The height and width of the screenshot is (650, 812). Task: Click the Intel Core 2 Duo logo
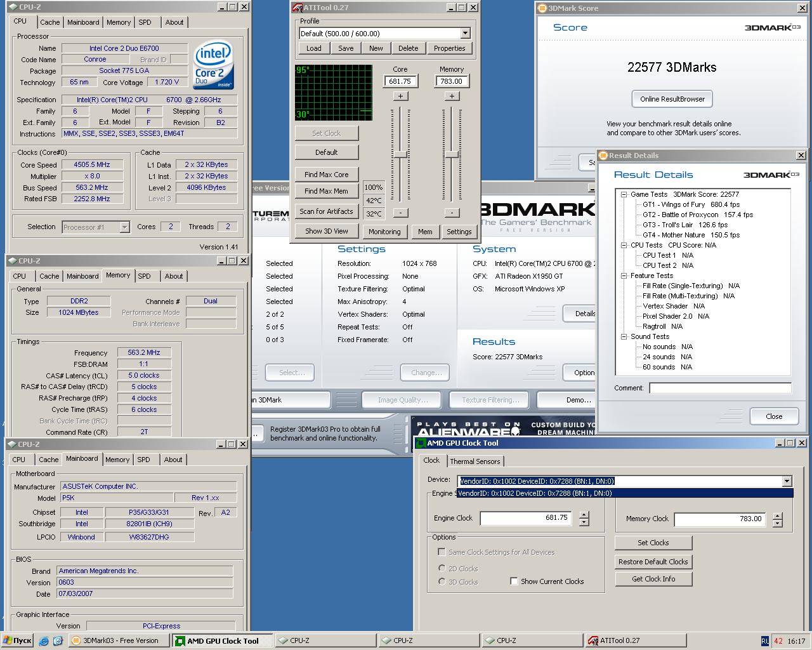(x=213, y=65)
